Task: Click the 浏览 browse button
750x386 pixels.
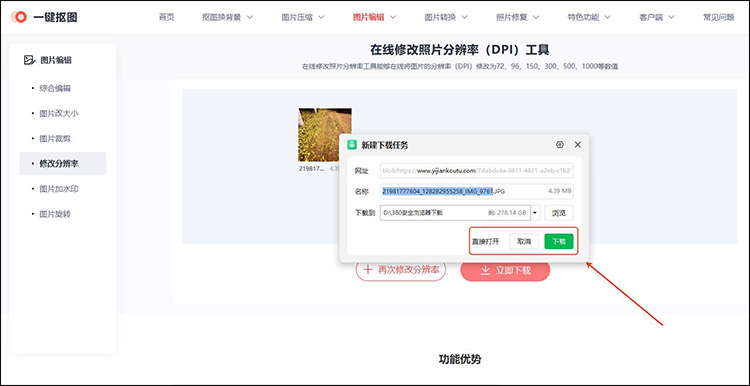Action: click(x=559, y=212)
